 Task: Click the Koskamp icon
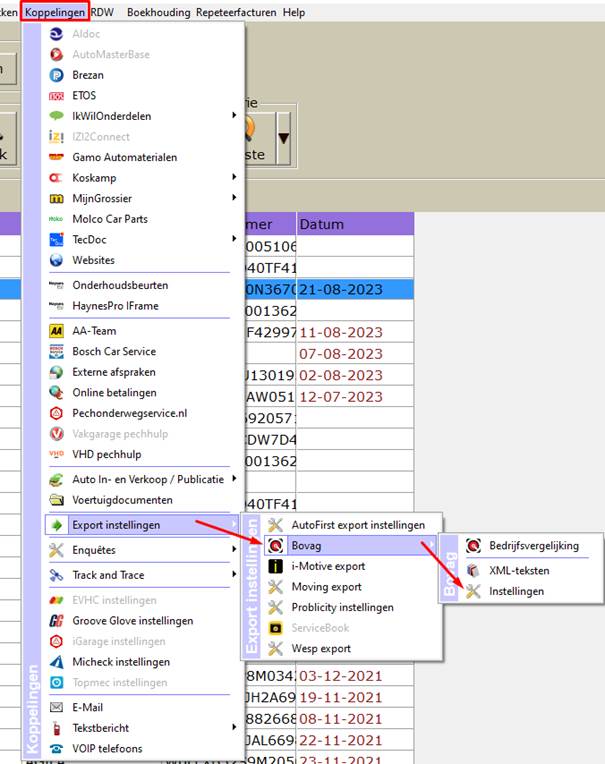coord(57,178)
